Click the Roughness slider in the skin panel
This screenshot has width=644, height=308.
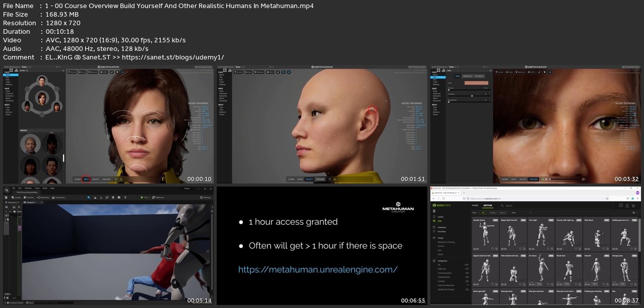(x=469, y=102)
